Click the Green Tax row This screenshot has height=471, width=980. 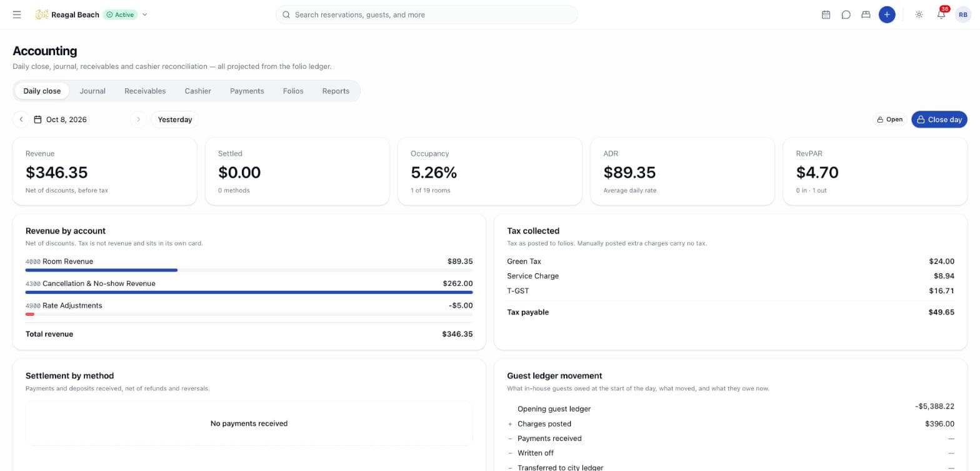(731, 261)
